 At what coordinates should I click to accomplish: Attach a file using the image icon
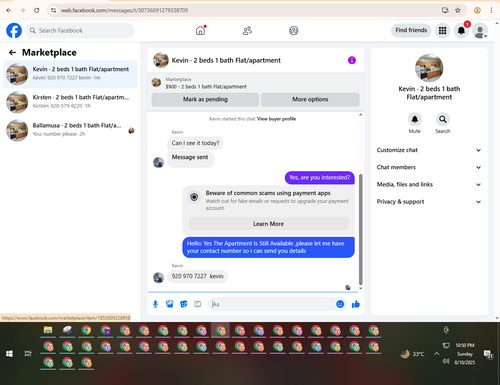[x=170, y=304]
